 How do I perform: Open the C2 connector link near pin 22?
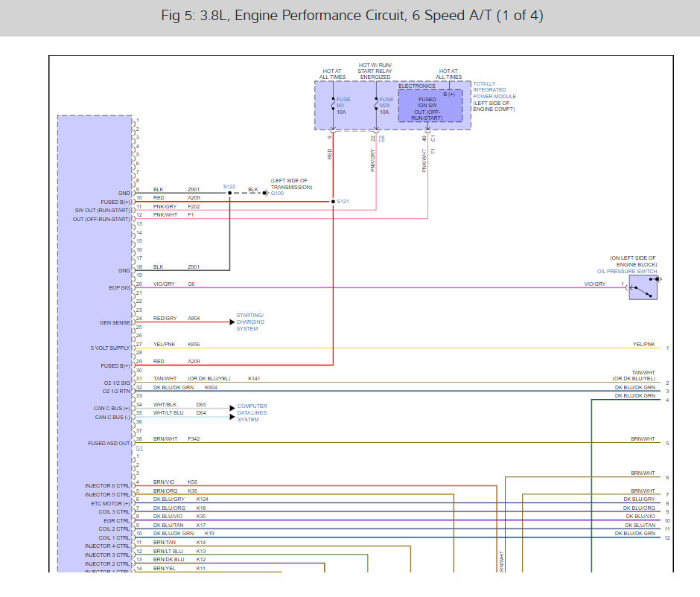click(382, 138)
